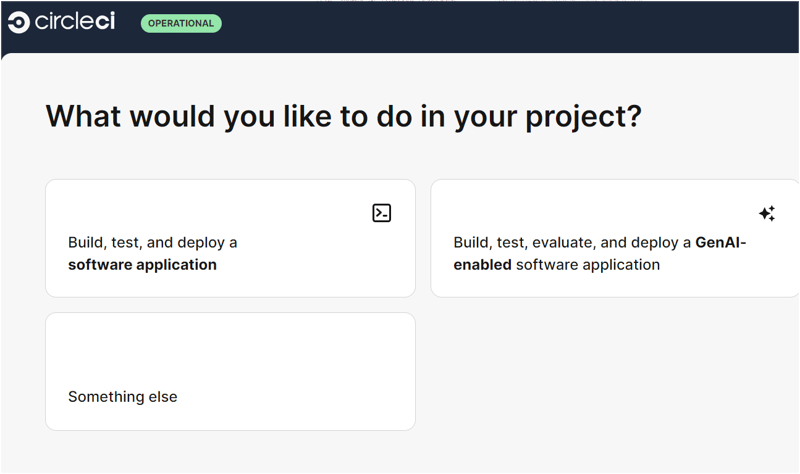The width and height of the screenshot is (800, 474).
Task: Click the GenAI sparkle stars icon
Action: tap(767, 213)
